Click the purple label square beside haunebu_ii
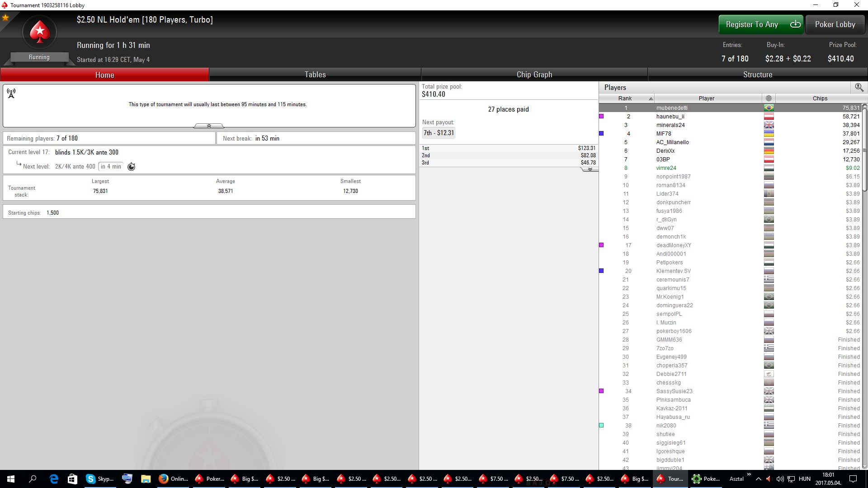The height and width of the screenshot is (488, 868). point(601,116)
